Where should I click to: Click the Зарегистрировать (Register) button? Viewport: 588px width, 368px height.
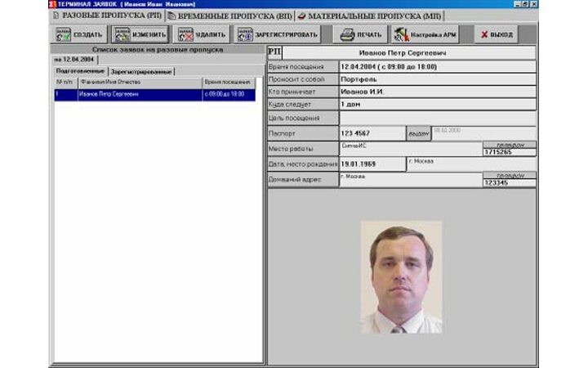pos(278,35)
